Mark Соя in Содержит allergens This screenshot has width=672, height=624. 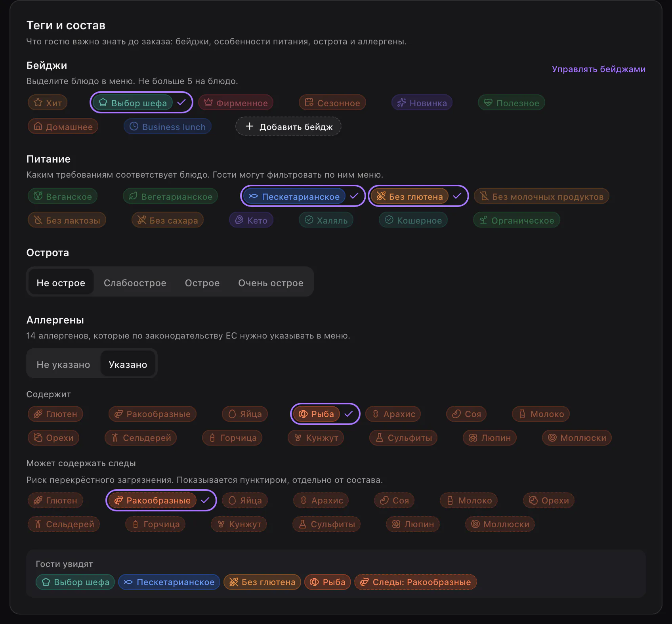click(466, 414)
